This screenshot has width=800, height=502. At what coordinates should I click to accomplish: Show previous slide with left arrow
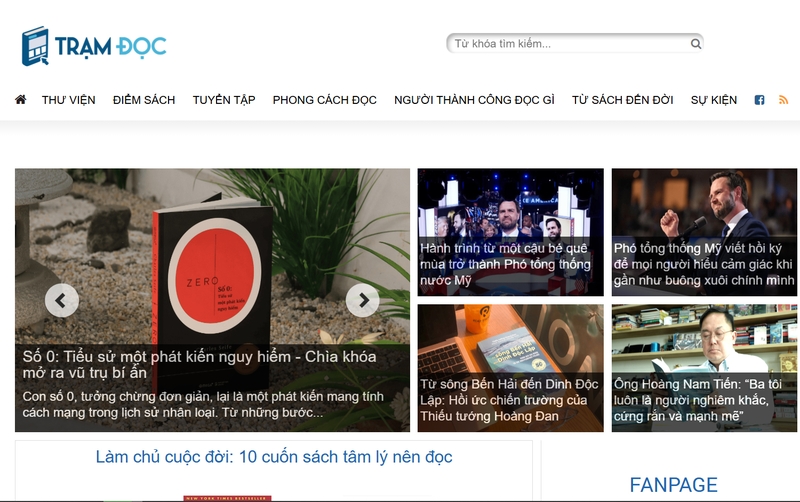[62, 300]
